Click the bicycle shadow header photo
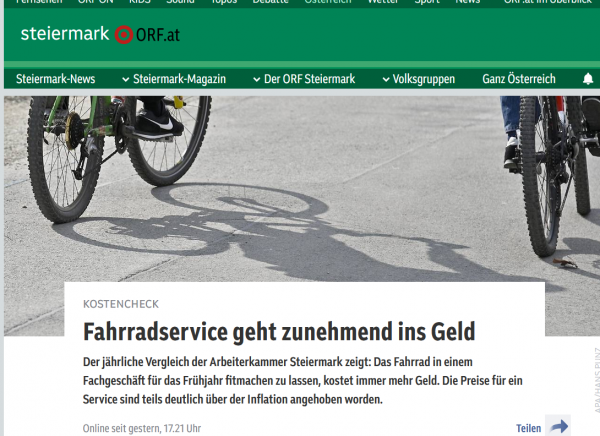 [302, 188]
